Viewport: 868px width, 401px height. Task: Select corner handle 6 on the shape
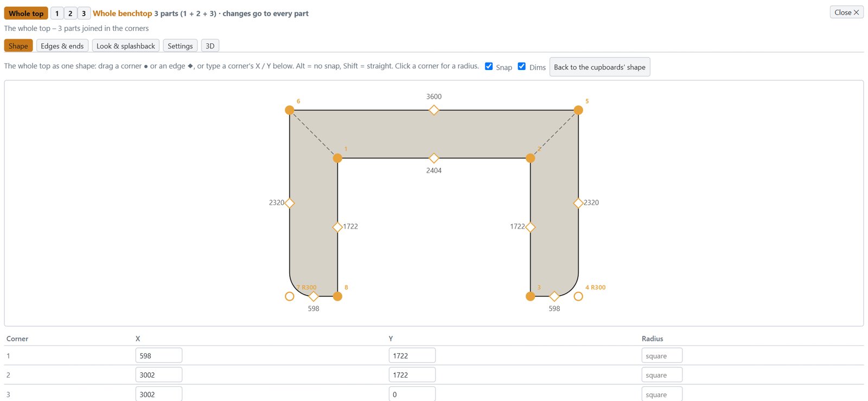(x=290, y=110)
